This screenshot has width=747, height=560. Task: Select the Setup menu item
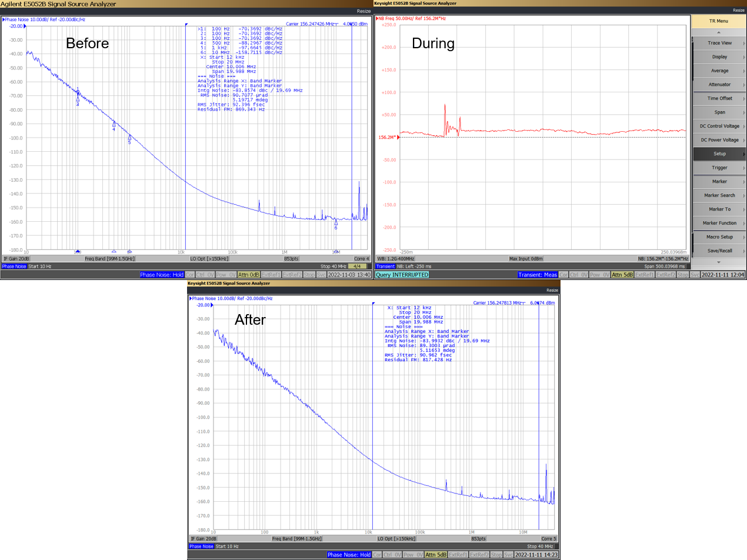[719, 154]
